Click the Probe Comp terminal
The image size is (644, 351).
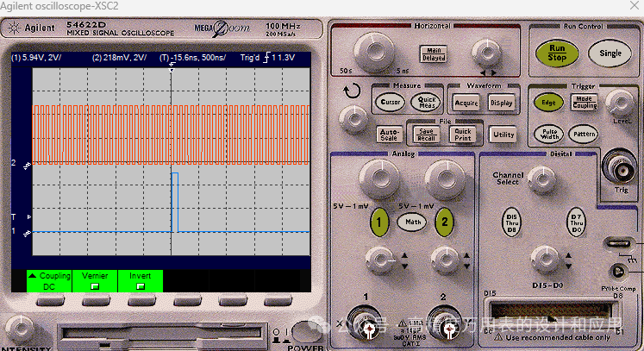pos(618,272)
